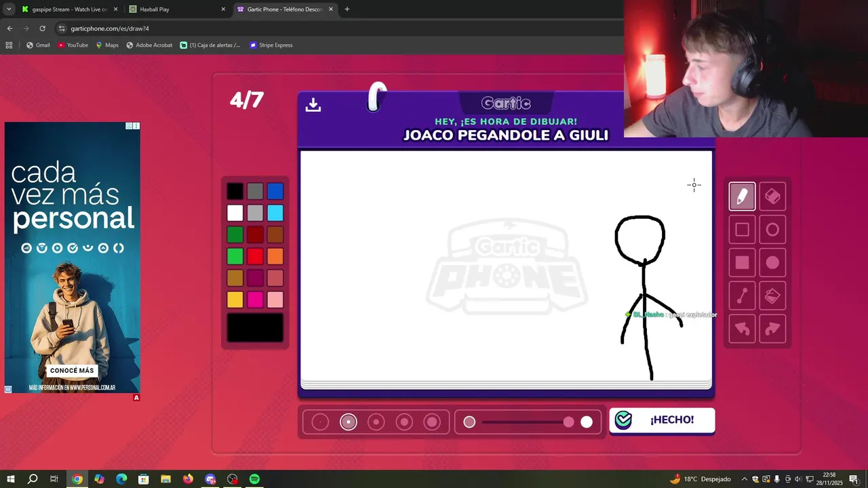
Task: Open File Explorer from the taskbar
Action: (165, 479)
